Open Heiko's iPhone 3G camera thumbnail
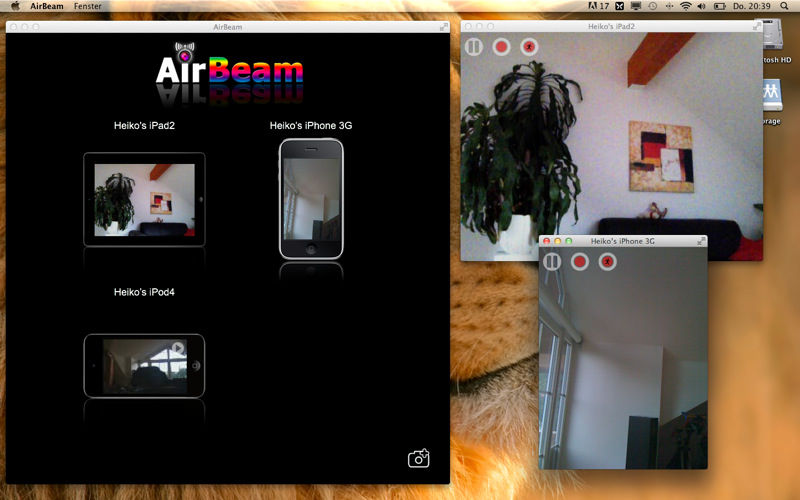800x500 pixels. [311, 199]
